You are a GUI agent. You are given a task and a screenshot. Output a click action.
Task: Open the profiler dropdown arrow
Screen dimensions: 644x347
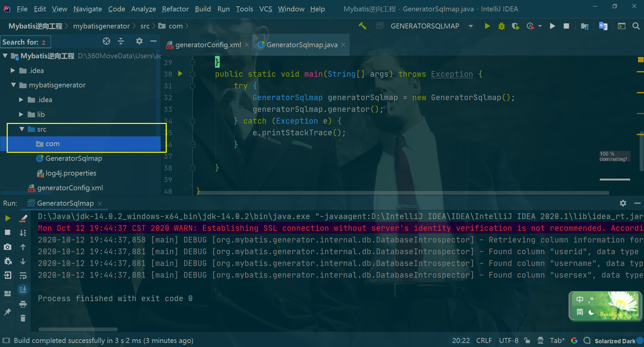[540, 26]
